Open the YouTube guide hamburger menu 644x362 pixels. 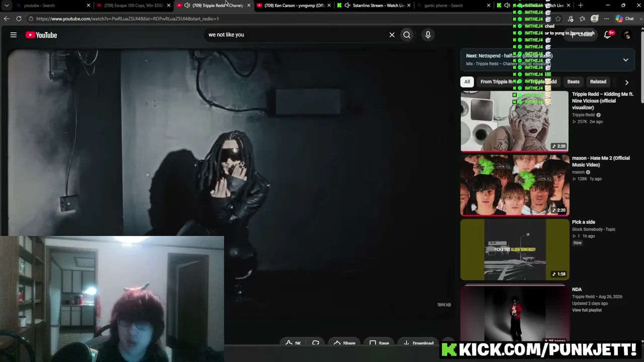pyautogui.click(x=14, y=35)
